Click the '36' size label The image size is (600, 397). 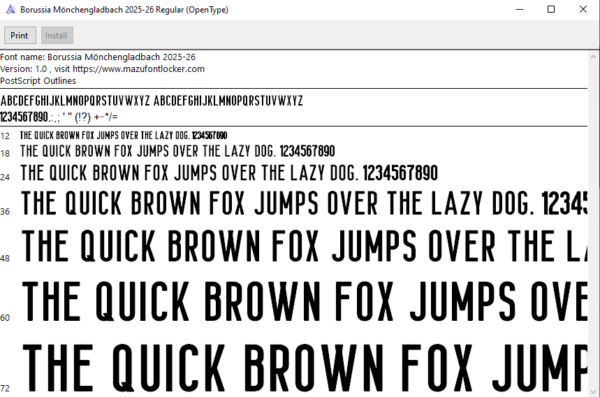pyautogui.click(x=5, y=211)
